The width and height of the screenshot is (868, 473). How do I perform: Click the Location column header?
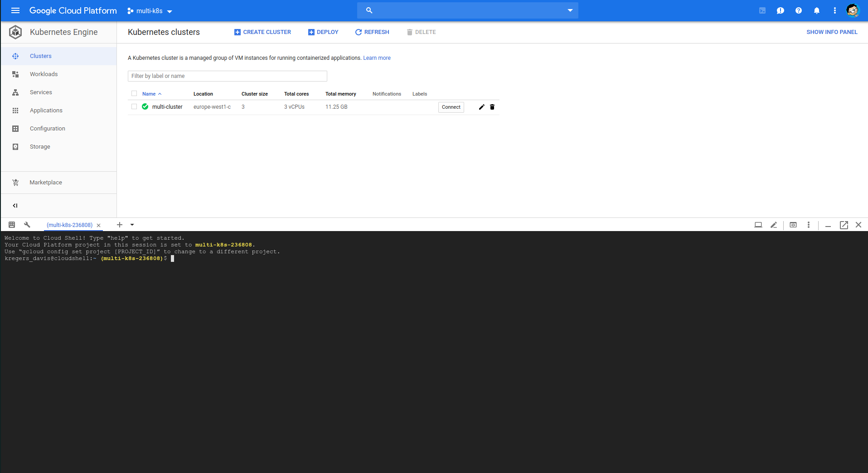[203, 94]
